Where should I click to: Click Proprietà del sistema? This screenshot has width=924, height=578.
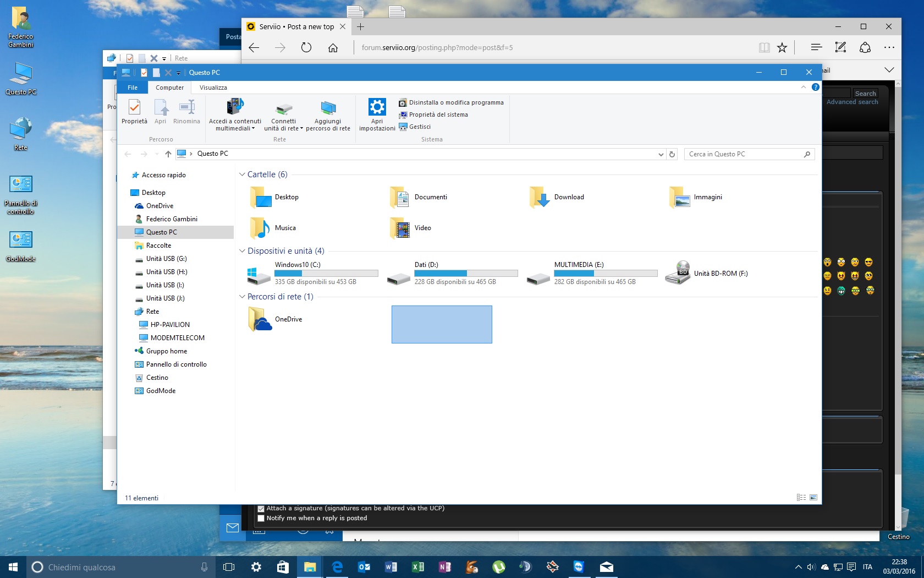(x=438, y=114)
